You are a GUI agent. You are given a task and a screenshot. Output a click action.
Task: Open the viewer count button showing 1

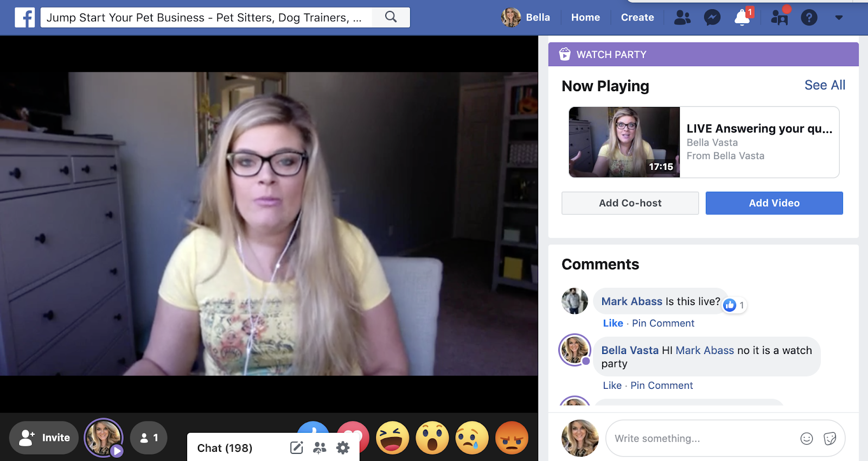pyautogui.click(x=149, y=438)
